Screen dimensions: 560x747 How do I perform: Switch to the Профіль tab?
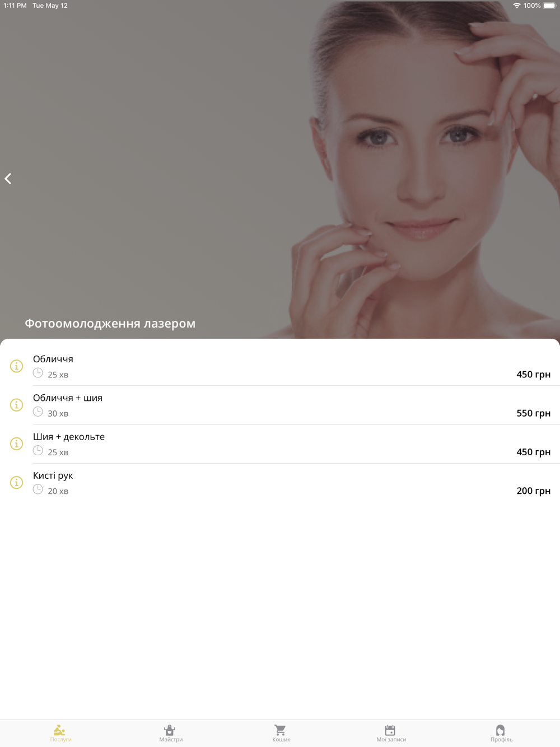click(501, 733)
